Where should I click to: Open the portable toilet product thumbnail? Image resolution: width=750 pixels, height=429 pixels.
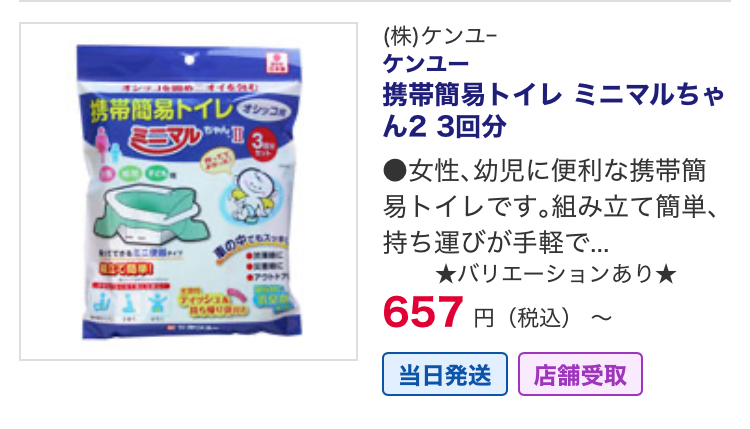point(188,191)
